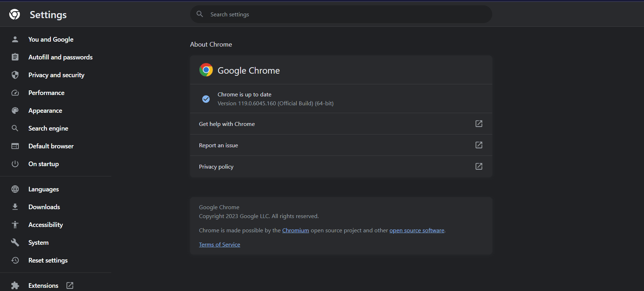Open Languages settings
The width and height of the screenshot is (644, 291).
point(44,189)
